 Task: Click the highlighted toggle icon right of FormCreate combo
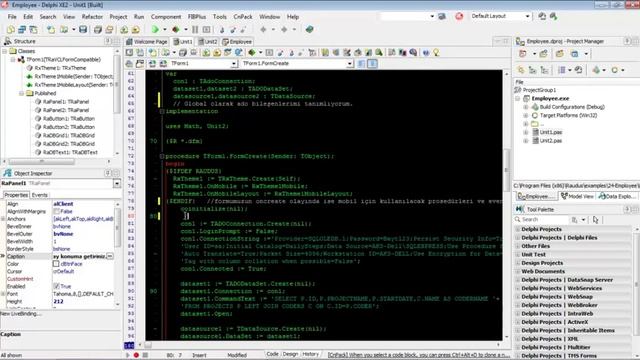coord(372,63)
